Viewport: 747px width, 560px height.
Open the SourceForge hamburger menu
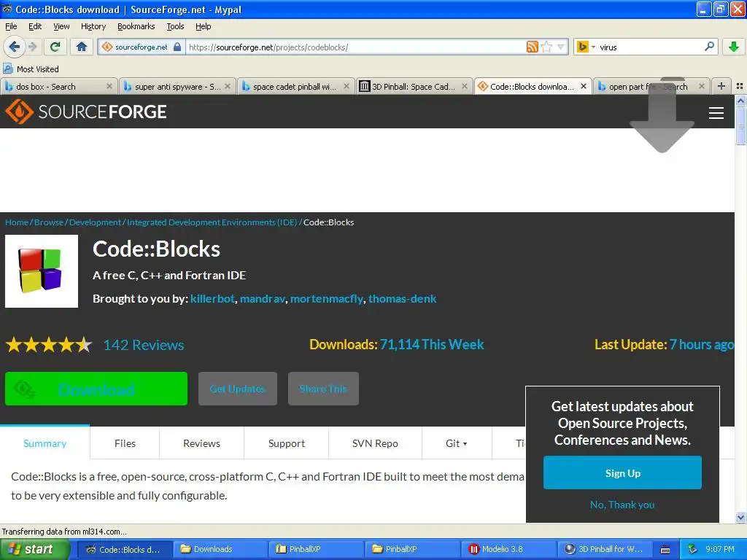pos(716,113)
